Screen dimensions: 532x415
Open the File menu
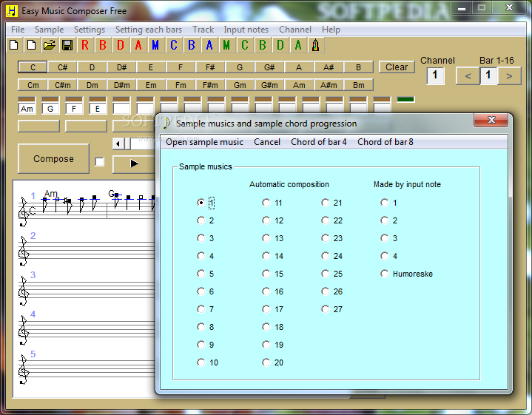(x=18, y=30)
